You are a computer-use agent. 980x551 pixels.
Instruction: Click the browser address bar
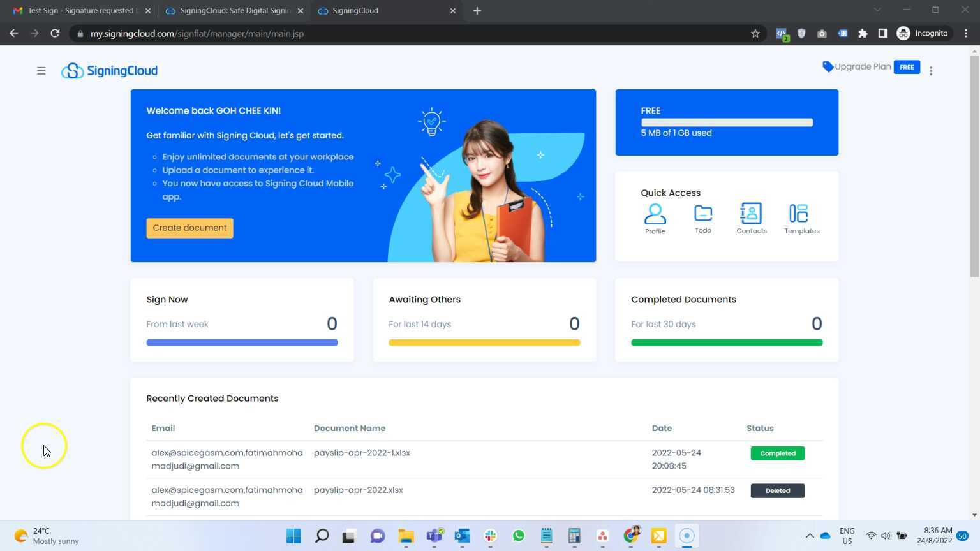255,33
